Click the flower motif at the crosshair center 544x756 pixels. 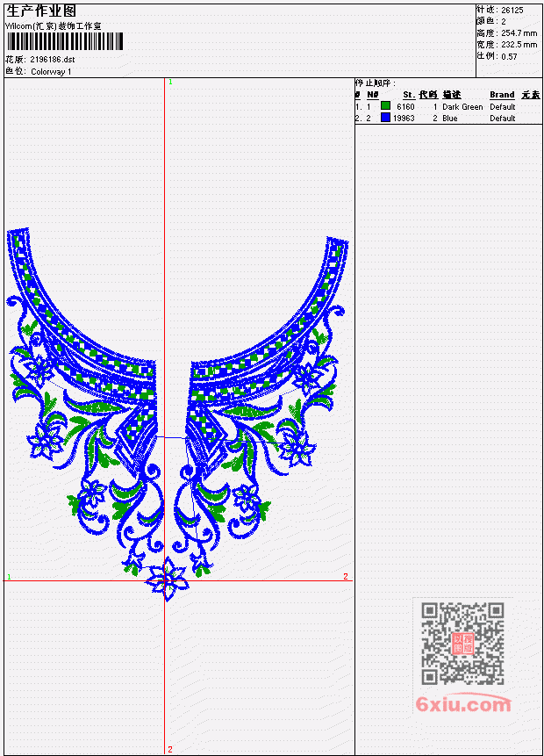[x=167, y=579]
